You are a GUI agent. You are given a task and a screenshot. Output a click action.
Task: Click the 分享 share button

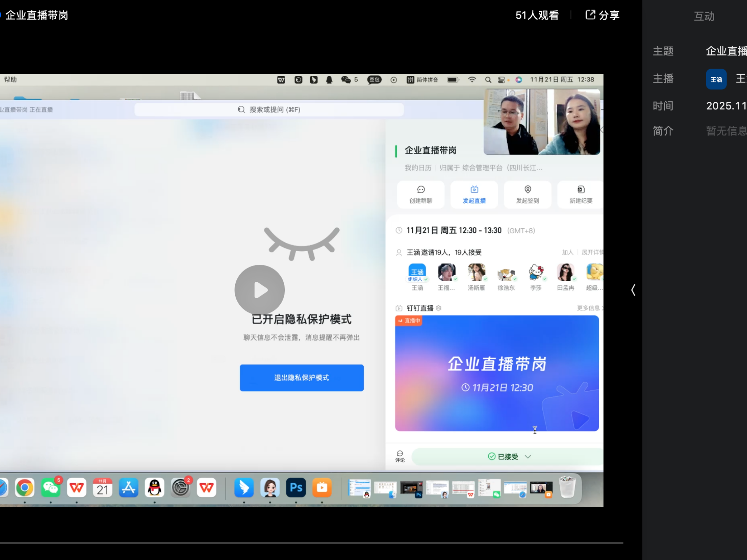click(603, 15)
